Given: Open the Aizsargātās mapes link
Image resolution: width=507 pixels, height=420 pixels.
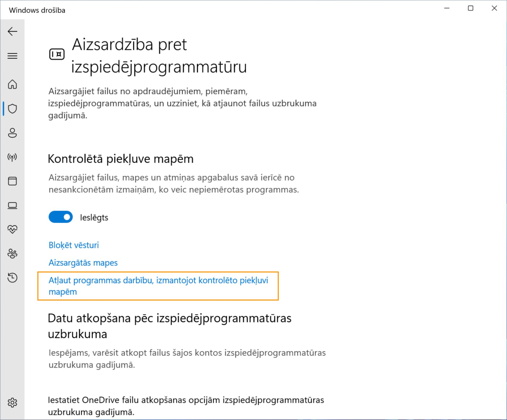Looking at the screenshot, I should [83, 263].
